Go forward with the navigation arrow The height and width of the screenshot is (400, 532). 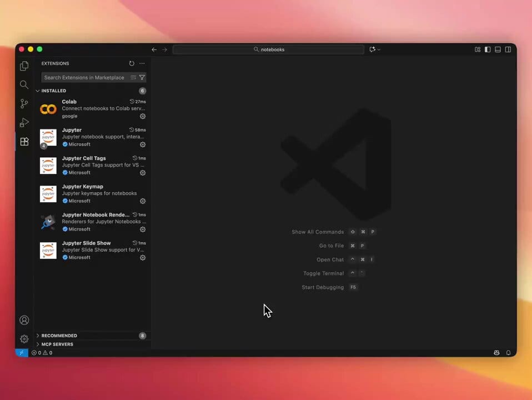(x=164, y=49)
